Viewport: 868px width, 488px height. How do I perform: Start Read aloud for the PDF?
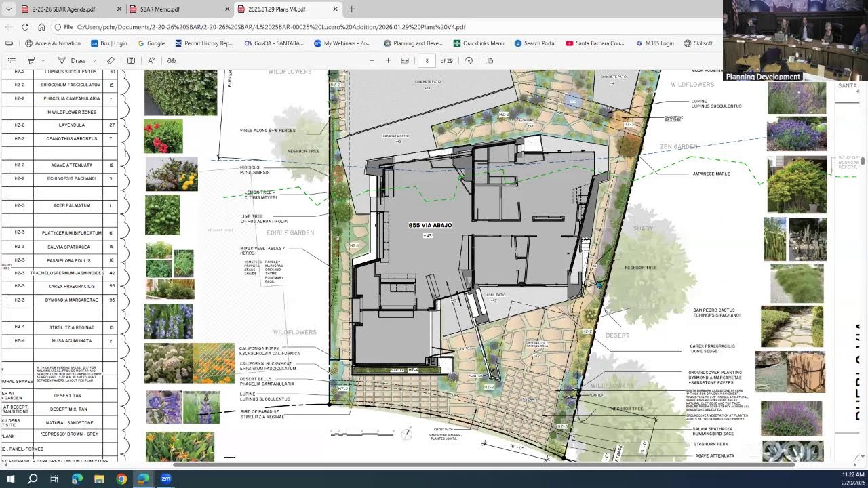pyautogui.click(x=152, y=60)
